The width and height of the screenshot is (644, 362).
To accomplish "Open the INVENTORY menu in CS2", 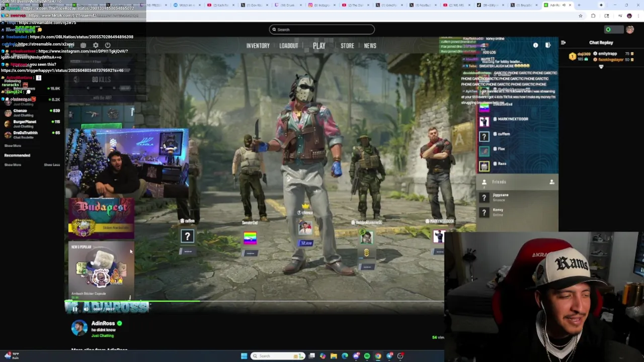I will [x=258, y=46].
